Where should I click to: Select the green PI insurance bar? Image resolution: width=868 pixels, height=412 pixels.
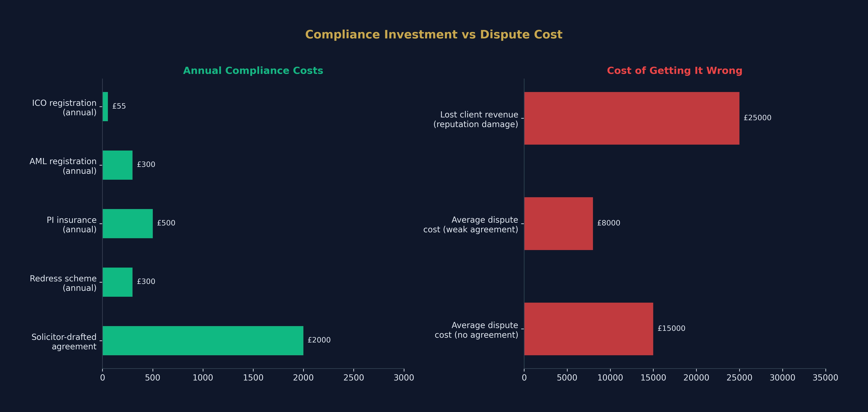coord(128,223)
